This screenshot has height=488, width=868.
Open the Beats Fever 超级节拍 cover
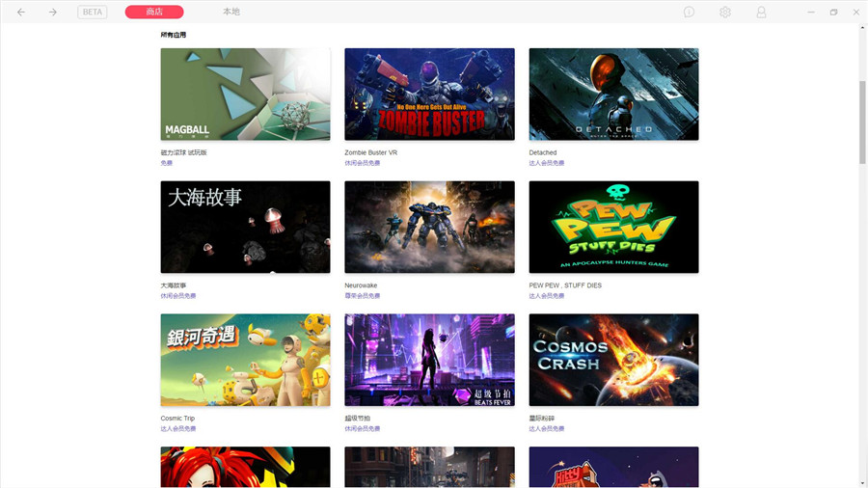(x=429, y=360)
